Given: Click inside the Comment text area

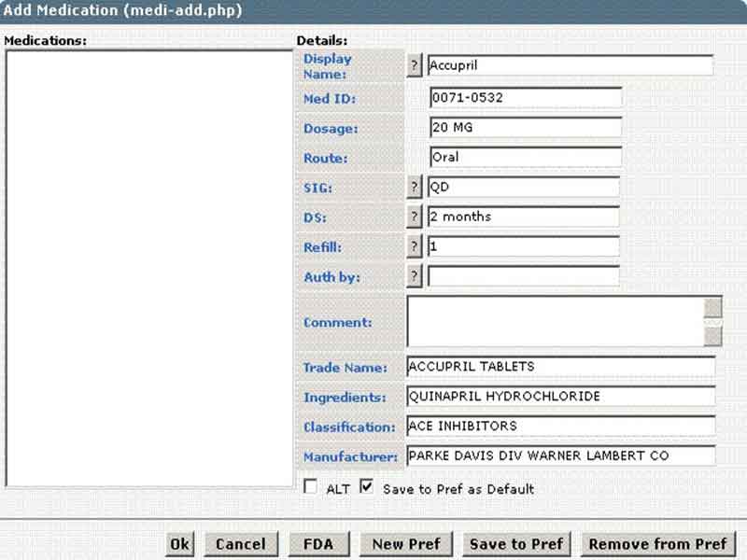Looking at the screenshot, I should 555,321.
